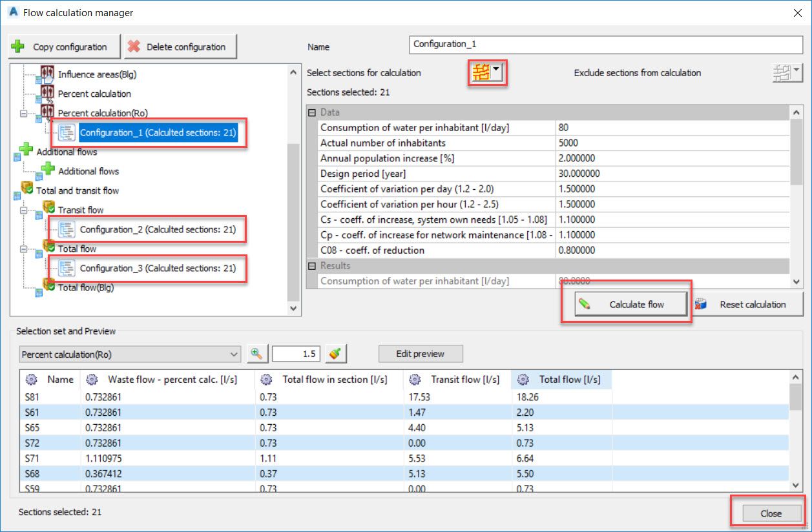812x532 pixels.
Task: Select row S72 in preview table
Action: (x=404, y=443)
